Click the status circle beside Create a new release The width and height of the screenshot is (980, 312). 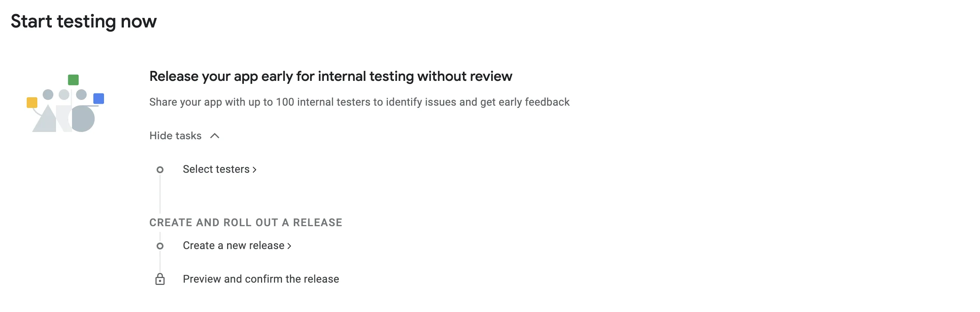(160, 246)
